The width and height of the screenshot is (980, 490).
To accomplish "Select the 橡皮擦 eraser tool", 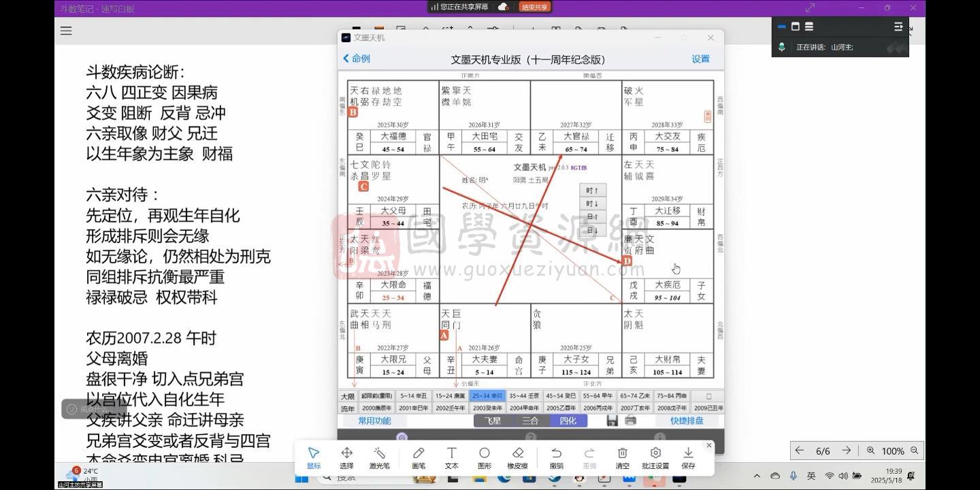I will tap(518, 457).
